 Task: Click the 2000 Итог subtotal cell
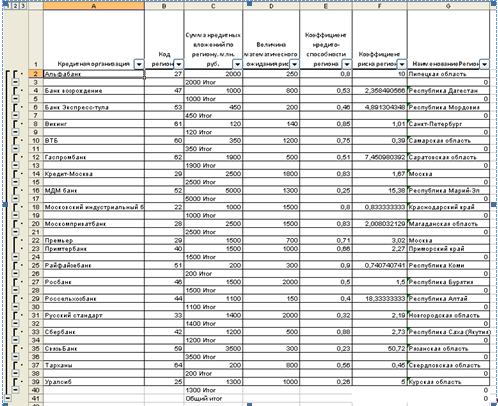pos(213,82)
